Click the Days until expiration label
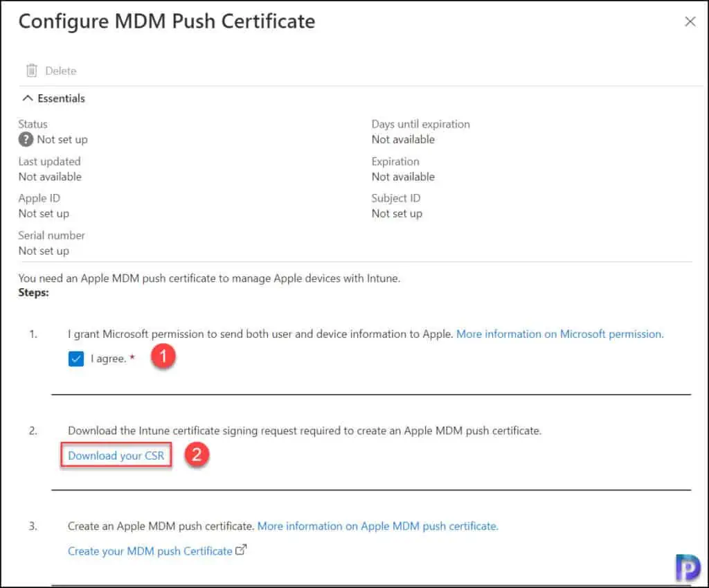Viewport: 709px width, 588px height. coord(420,124)
